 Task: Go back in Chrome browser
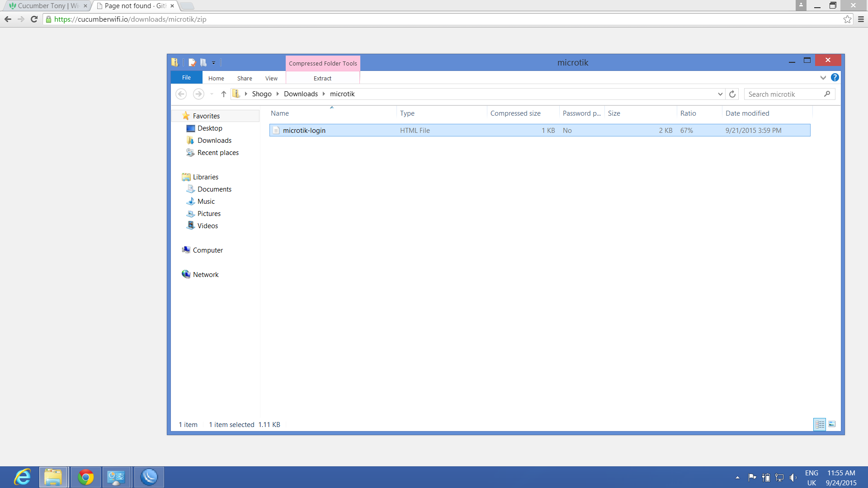(x=8, y=19)
